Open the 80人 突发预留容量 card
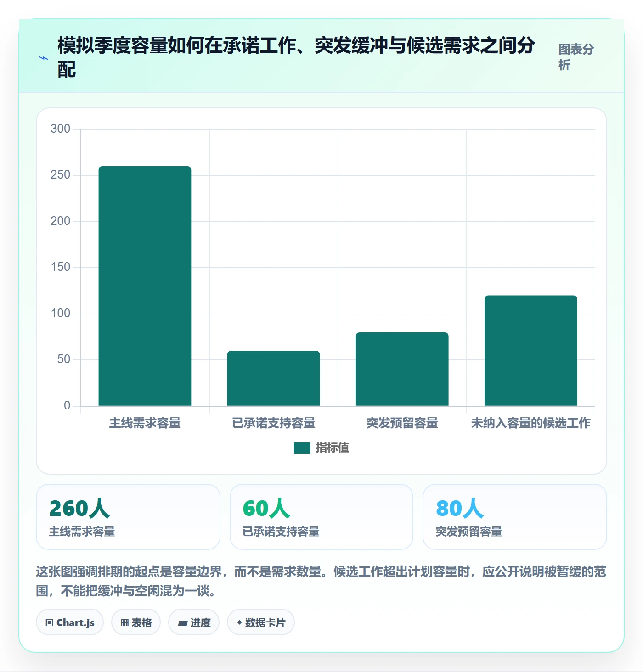 515,517
